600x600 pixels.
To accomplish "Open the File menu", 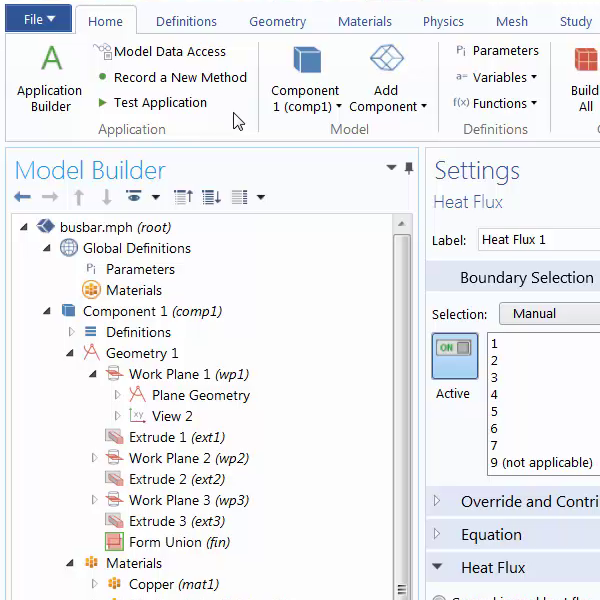I will (x=40, y=19).
